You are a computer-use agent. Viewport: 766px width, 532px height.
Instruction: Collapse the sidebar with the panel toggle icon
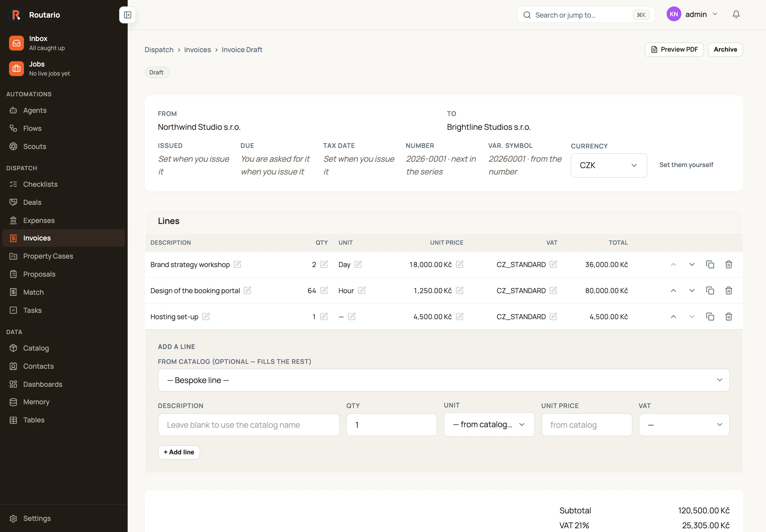click(x=127, y=15)
